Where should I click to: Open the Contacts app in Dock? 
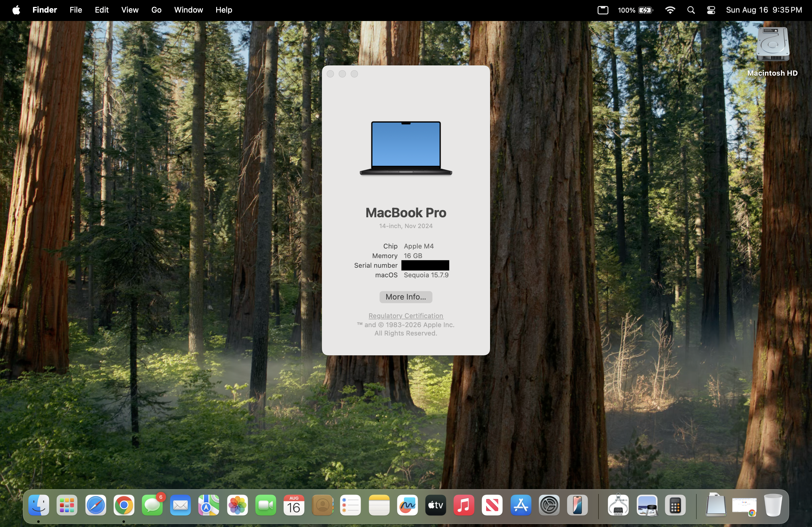pyautogui.click(x=323, y=505)
